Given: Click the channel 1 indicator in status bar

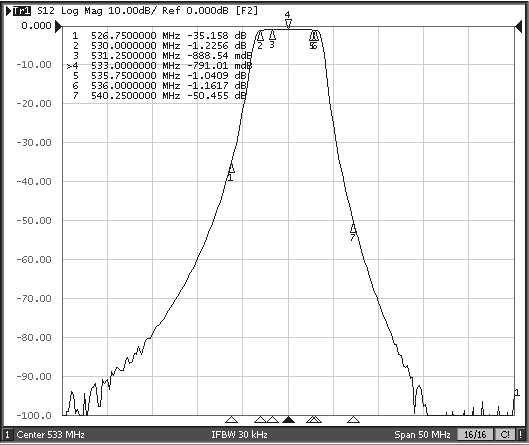Looking at the screenshot, I should pos(7,435).
